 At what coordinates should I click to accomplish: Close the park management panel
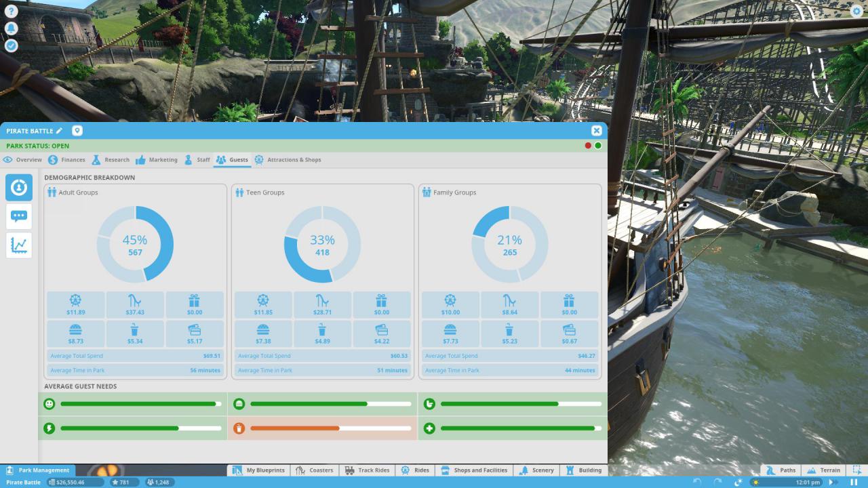(x=596, y=131)
